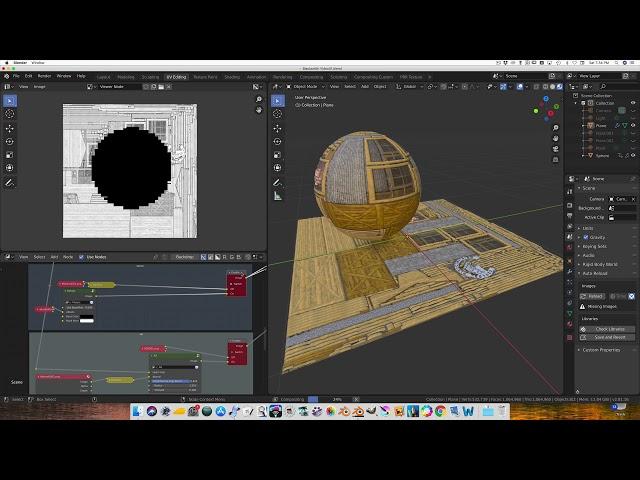Collapse the Collection tree in outliner

click(576, 103)
